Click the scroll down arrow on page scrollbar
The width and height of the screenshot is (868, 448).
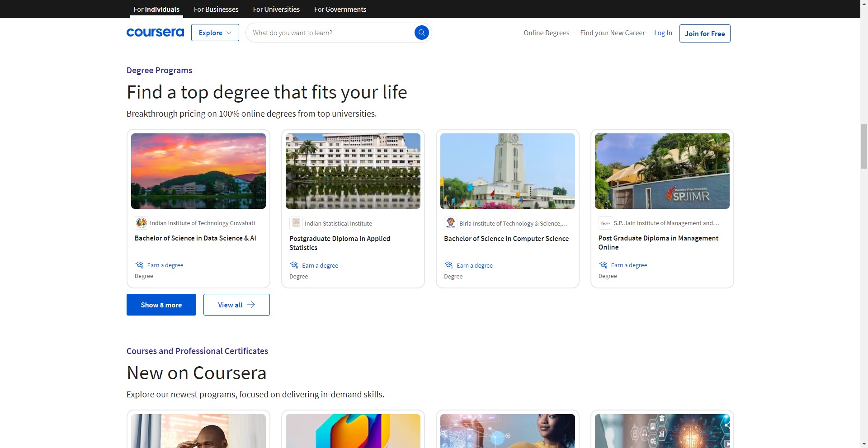[864, 444]
